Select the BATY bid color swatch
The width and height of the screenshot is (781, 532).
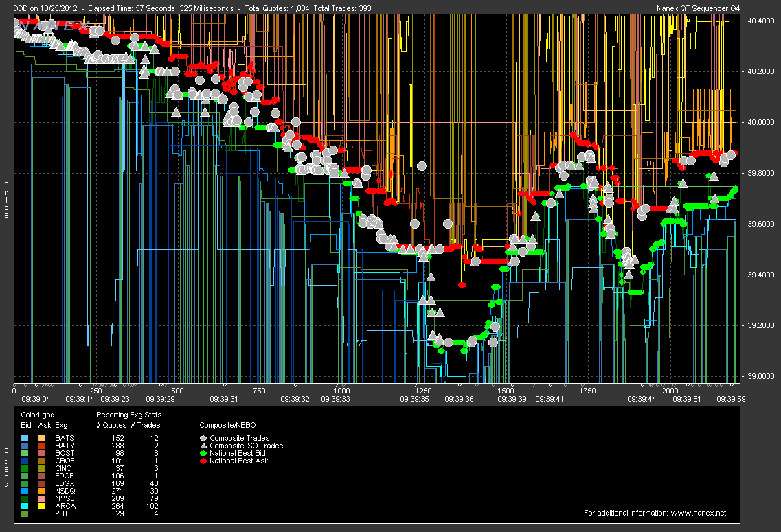[25, 446]
